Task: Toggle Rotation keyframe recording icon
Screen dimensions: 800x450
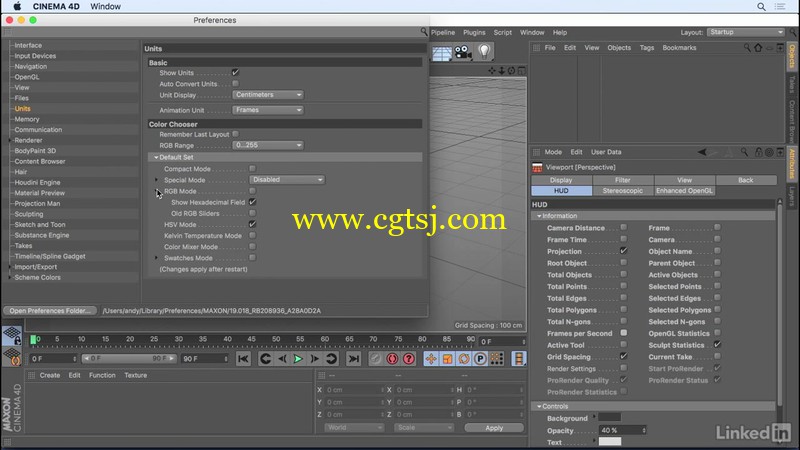Action: 463,359
